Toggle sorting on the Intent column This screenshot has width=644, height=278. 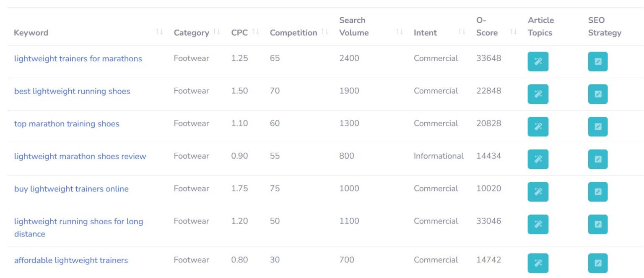click(460, 32)
